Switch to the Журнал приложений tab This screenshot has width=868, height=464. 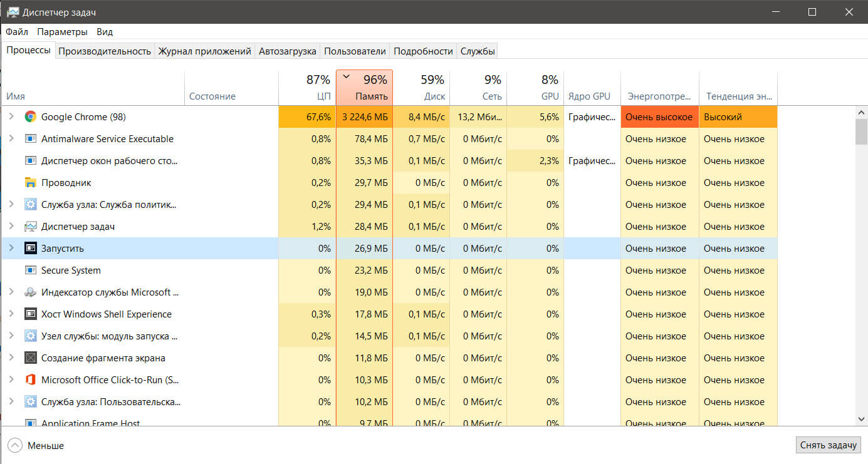[205, 51]
